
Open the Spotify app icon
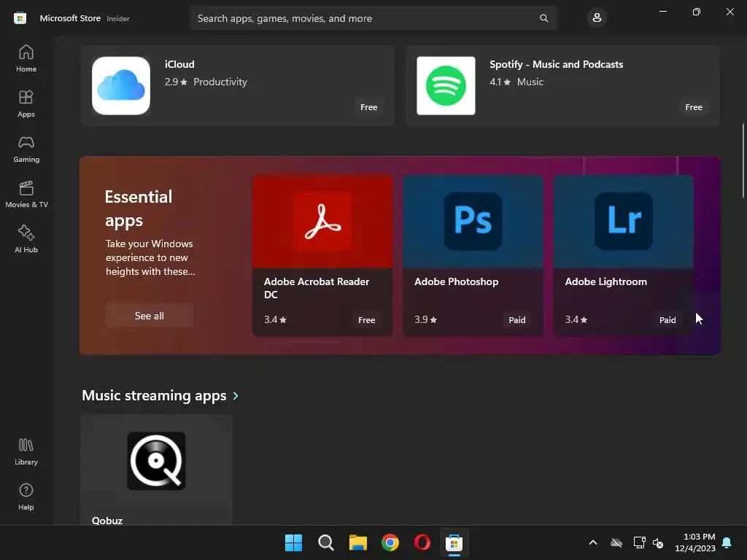446,86
